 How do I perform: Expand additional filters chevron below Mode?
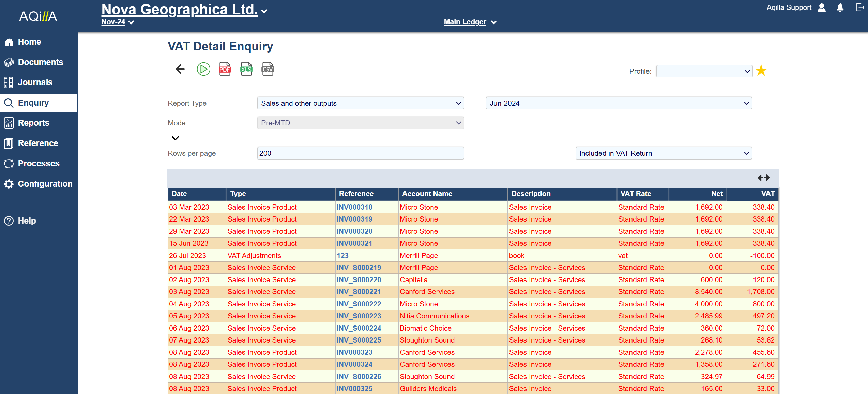175,138
